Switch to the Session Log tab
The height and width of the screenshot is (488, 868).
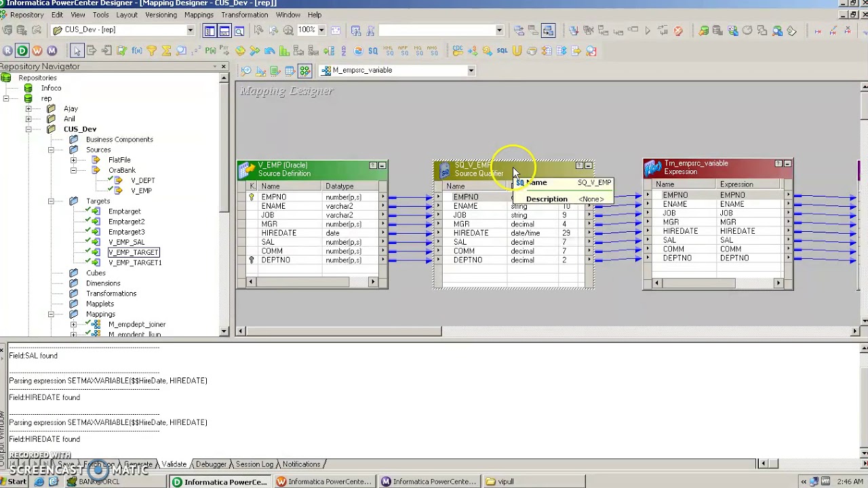coord(254,464)
